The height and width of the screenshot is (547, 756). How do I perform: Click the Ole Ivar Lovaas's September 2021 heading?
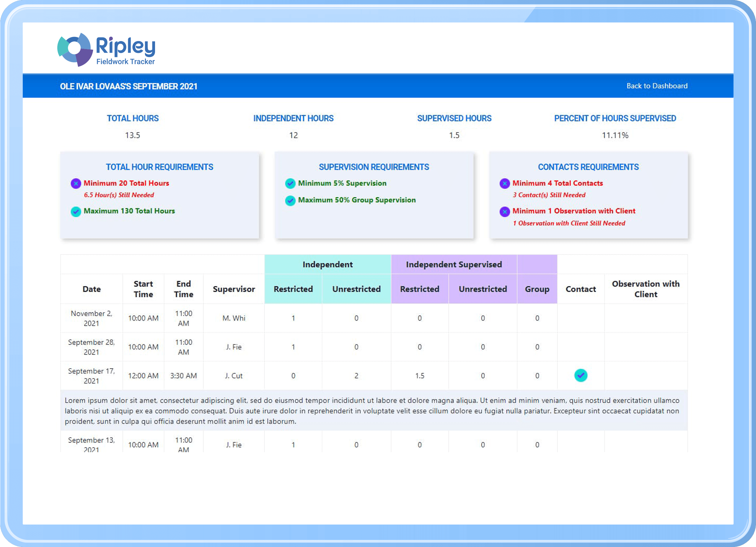pyautogui.click(x=129, y=86)
